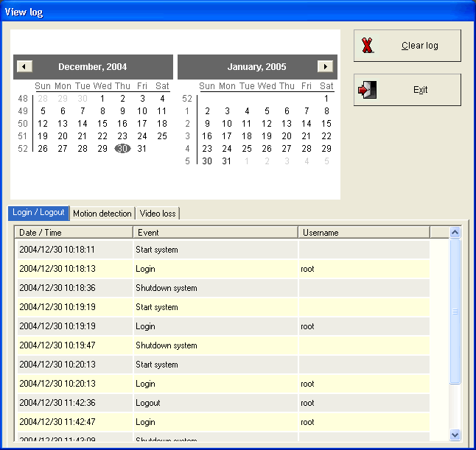Click the Username column header
Image resolution: width=476 pixels, height=450 pixels.
coord(364,233)
